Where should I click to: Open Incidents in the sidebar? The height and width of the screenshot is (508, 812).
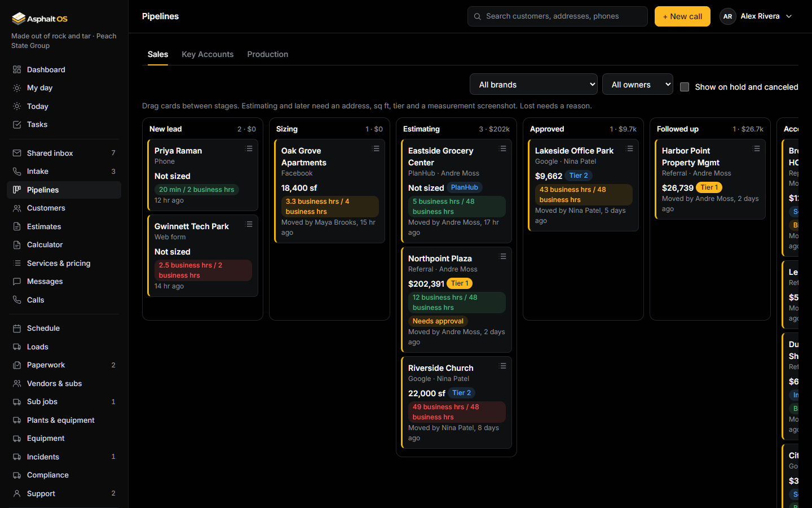pyautogui.click(x=64, y=457)
